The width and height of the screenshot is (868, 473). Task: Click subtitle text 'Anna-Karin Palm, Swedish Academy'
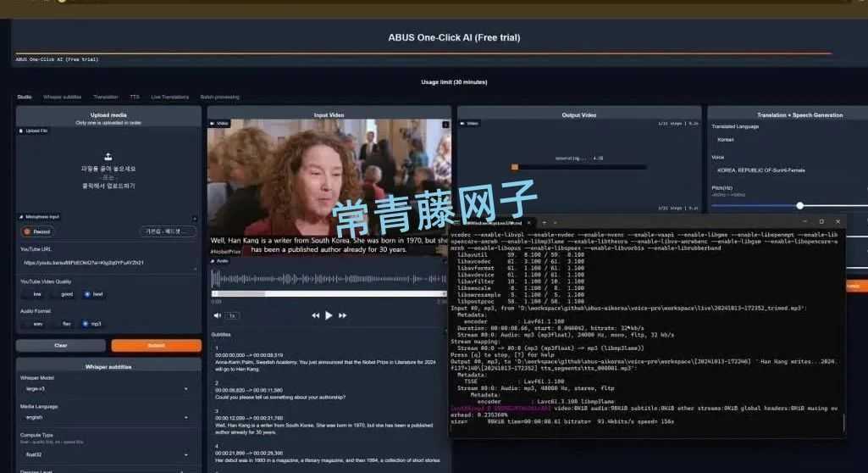[325, 365]
